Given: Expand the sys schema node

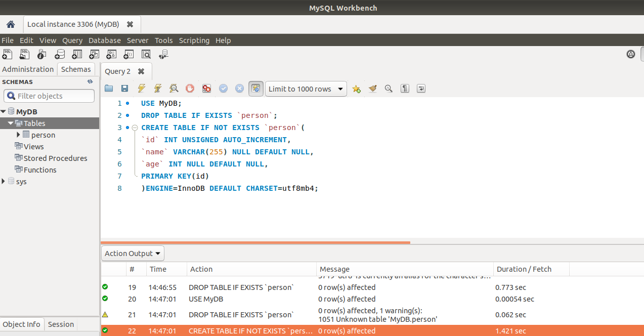Looking at the screenshot, I should tap(4, 181).
